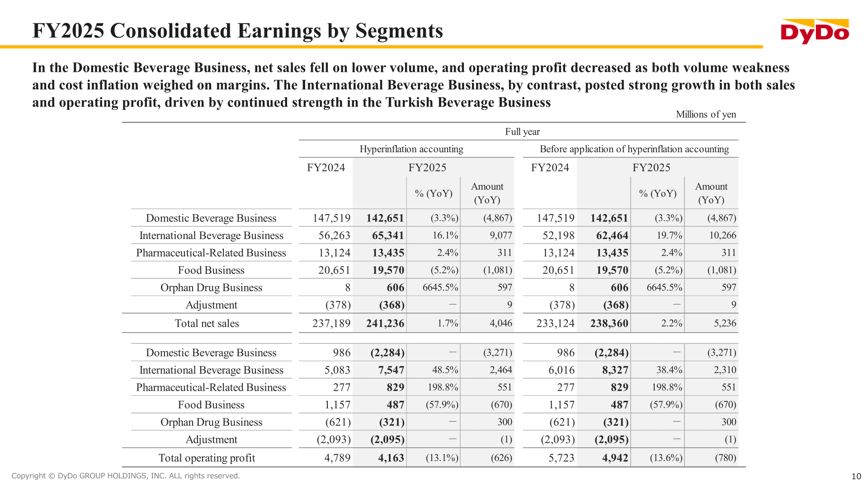Viewport: 868px width, 488px height.
Task: Click the 'Hyperinflation accounting' column group header
Action: click(411, 149)
